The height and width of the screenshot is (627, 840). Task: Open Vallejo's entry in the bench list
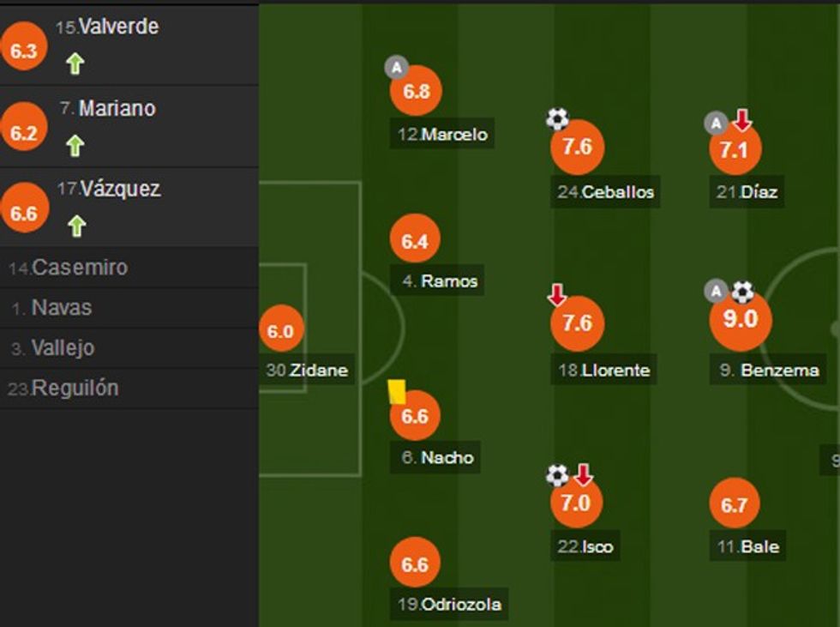63,348
